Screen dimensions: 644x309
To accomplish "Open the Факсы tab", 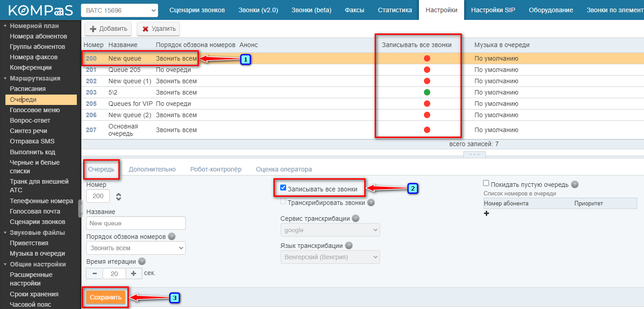I will (x=355, y=10).
